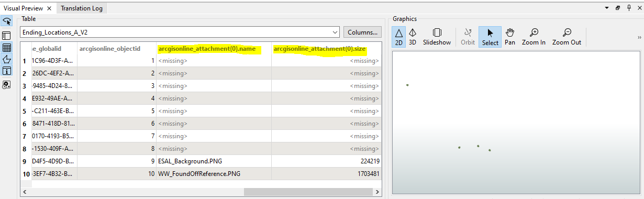Click the Orbit tool
Screen dimensions: 644x199
[468, 37]
